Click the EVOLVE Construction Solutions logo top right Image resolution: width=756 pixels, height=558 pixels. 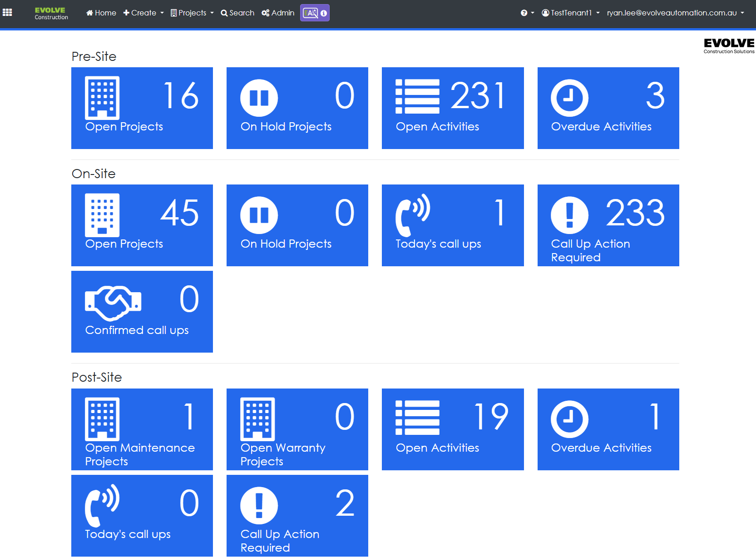728,45
